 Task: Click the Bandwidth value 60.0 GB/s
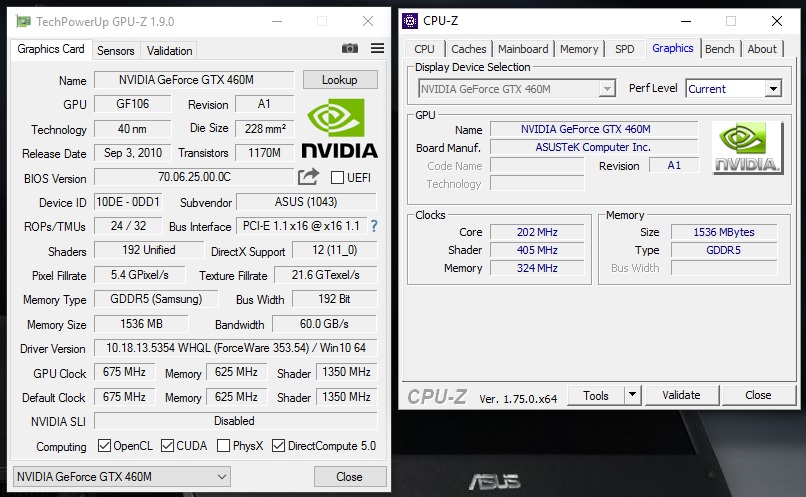324,324
